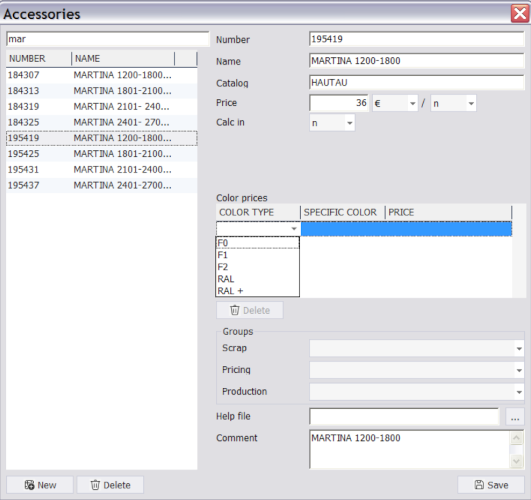531x500 pixels.
Task: Choose RAL + in color type list
Action: (257, 291)
